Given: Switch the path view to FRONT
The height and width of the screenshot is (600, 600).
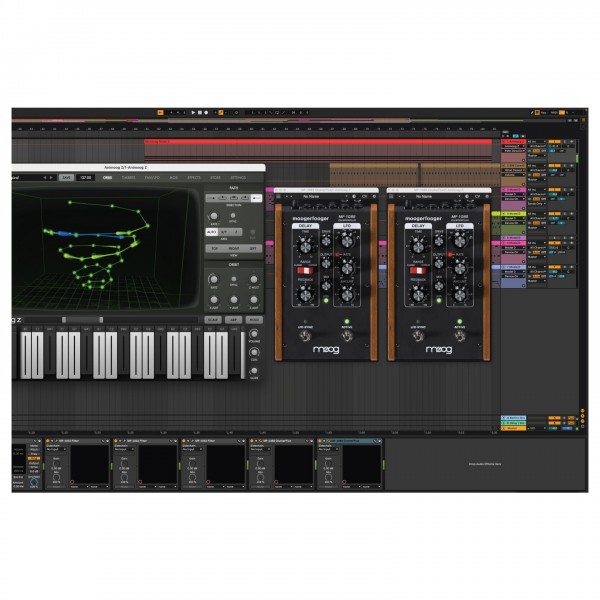Looking at the screenshot, I should pyautogui.click(x=234, y=248).
